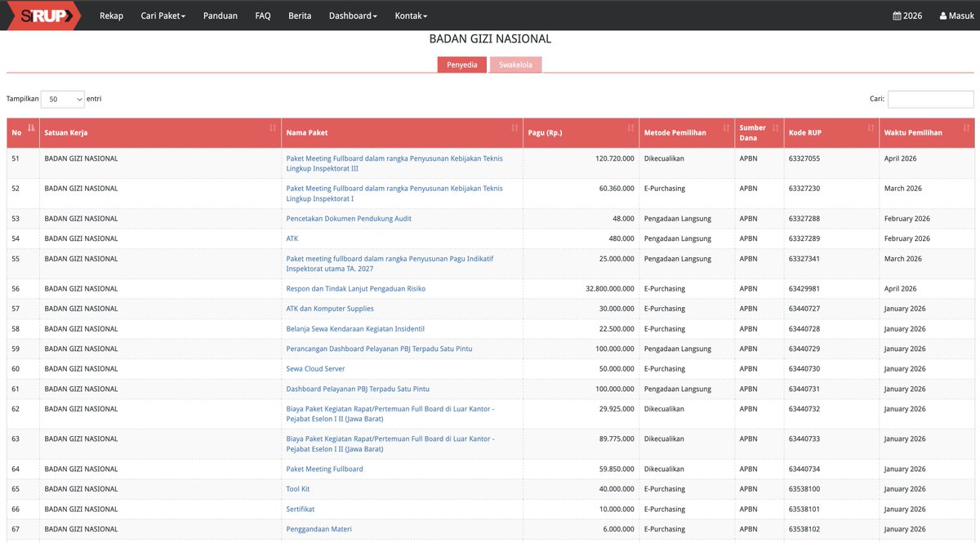Select Kode RUP 63327341 cell
This screenshot has width=980, height=543.
[x=804, y=258]
